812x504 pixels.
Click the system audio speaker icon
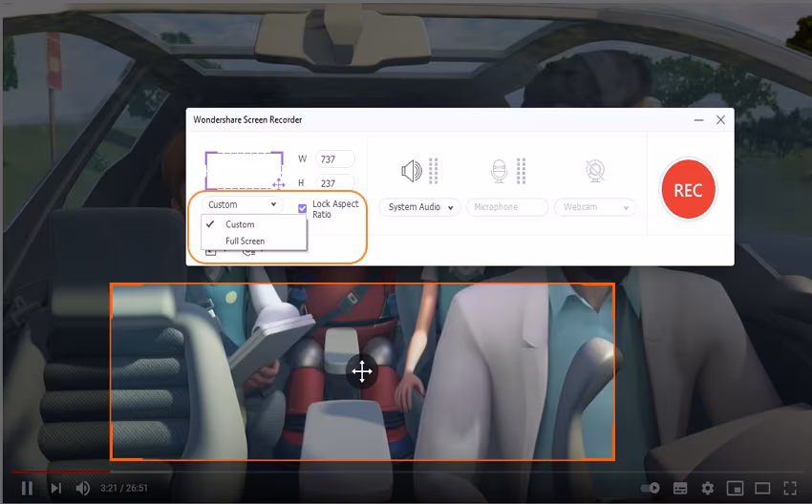[x=412, y=171]
